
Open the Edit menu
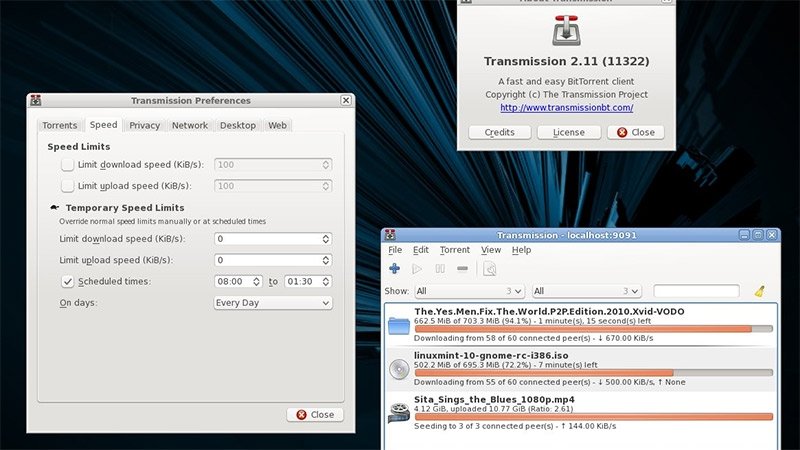(x=420, y=250)
